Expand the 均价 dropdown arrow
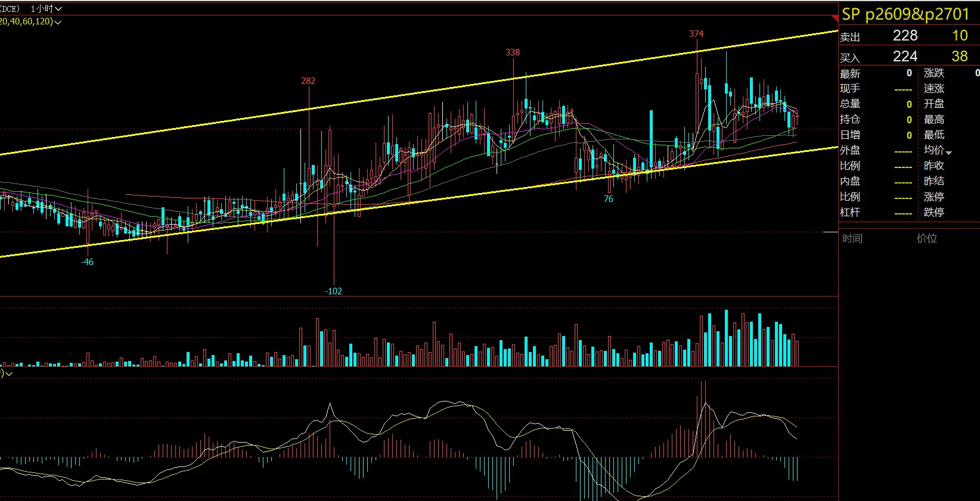This screenshot has width=980, height=501. click(x=948, y=153)
